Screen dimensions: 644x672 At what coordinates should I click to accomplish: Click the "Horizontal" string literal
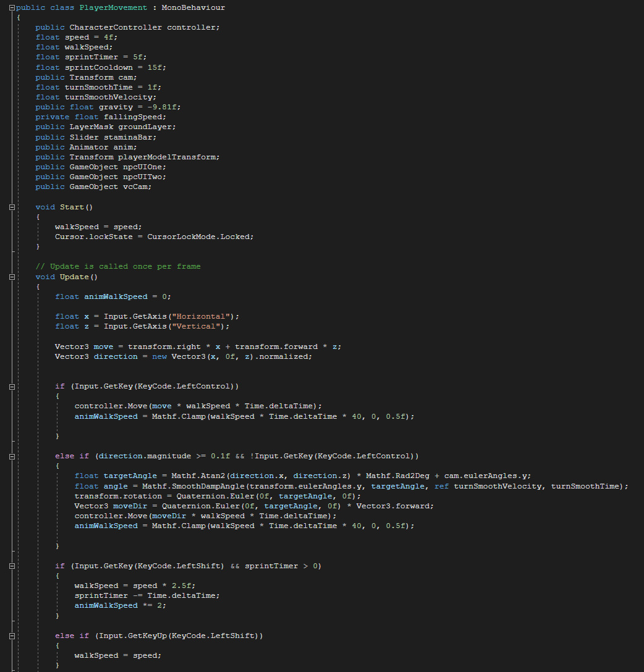pos(201,316)
